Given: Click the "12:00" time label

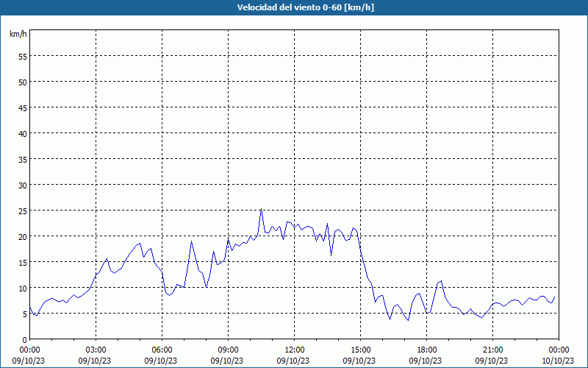Looking at the screenshot, I should coord(295,350).
